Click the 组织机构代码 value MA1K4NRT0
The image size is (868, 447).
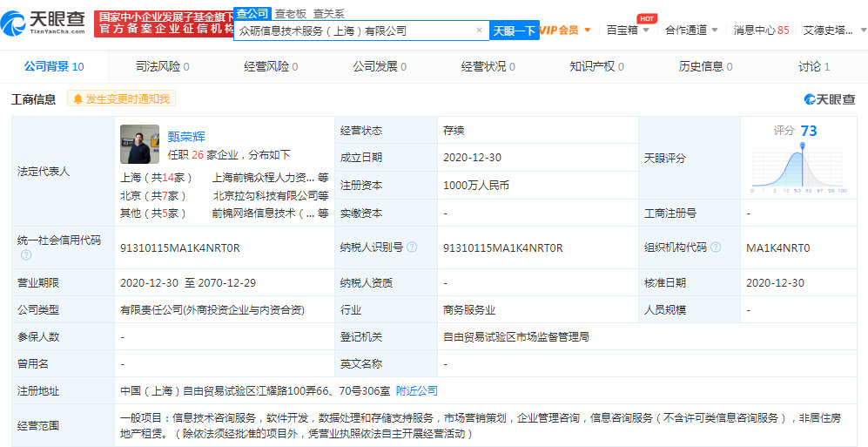tap(777, 248)
